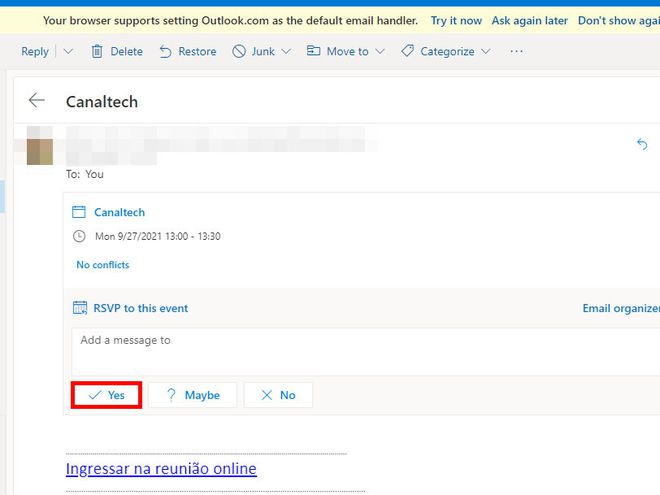The image size is (660, 495).
Task: Click the Canaltech email subject heading
Action: point(102,102)
